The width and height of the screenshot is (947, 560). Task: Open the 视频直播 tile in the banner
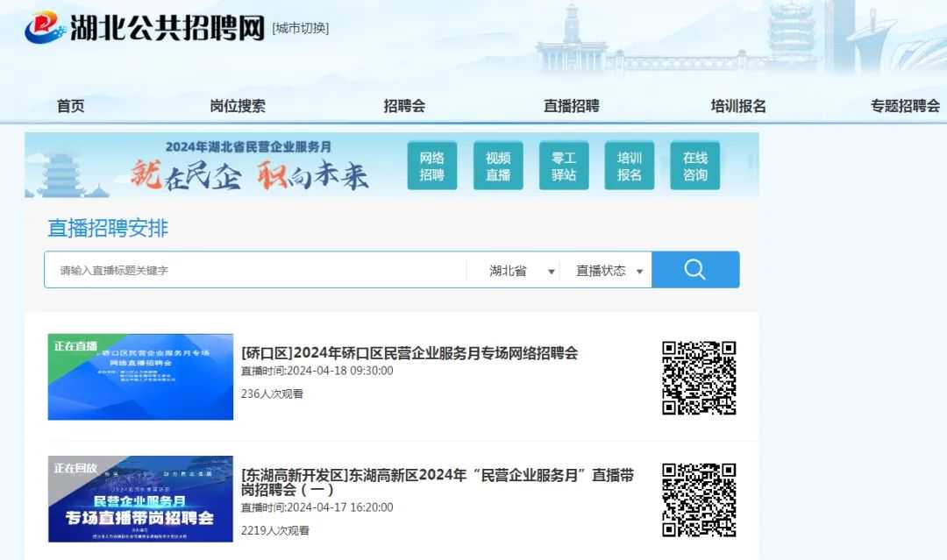(x=498, y=167)
